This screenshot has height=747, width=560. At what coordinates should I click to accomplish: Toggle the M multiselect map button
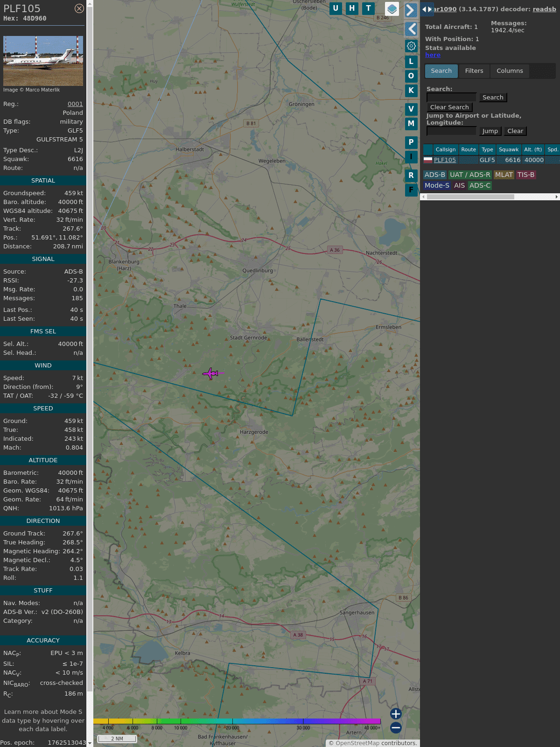pyautogui.click(x=411, y=124)
